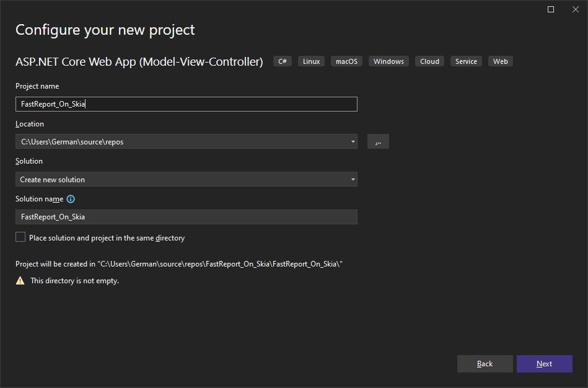Image resolution: width=588 pixels, height=388 pixels.
Task: Click the Linux platform tag
Action: click(311, 61)
